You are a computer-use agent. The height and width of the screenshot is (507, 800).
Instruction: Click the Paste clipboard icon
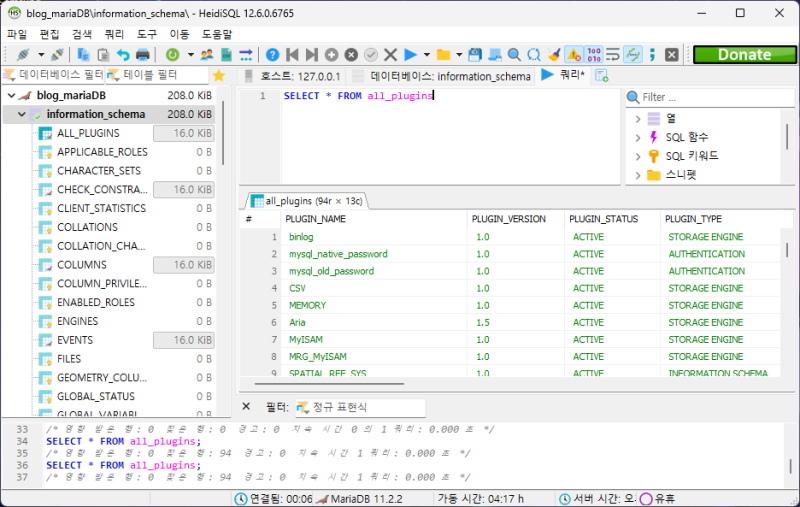[x=103, y=55]
